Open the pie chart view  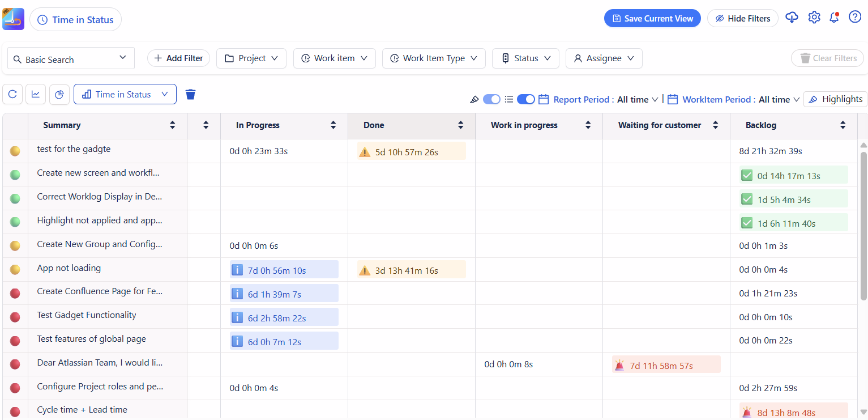59,95
